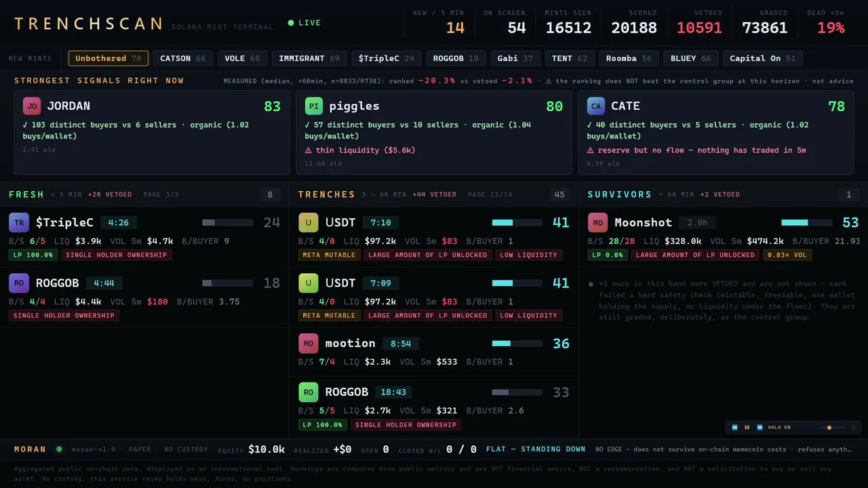Click SINGLE HOLDER OWNERSHIP tag on ROGGOB 4:44

[64, 315]
